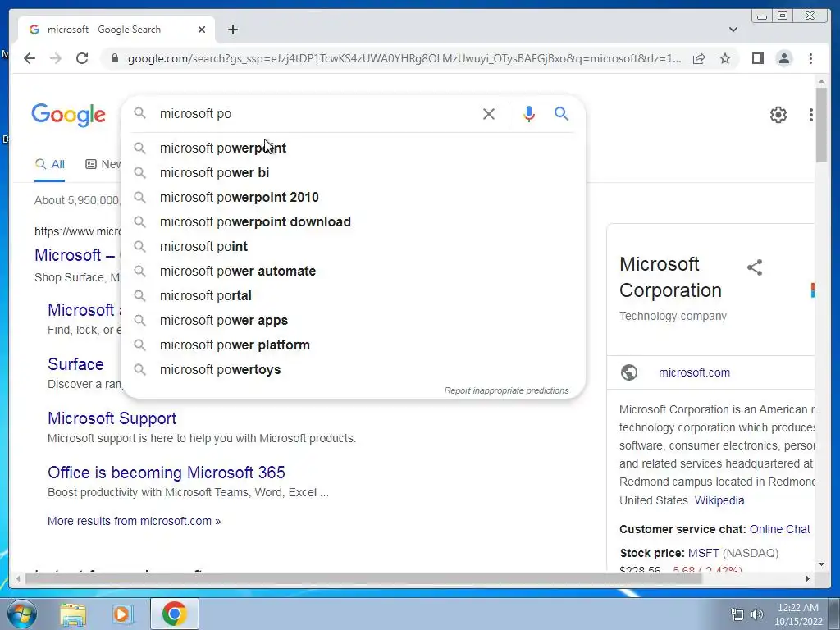Open Chrome profile avatar icon
The width and height of the screenshot is (840, 630).
783,58
